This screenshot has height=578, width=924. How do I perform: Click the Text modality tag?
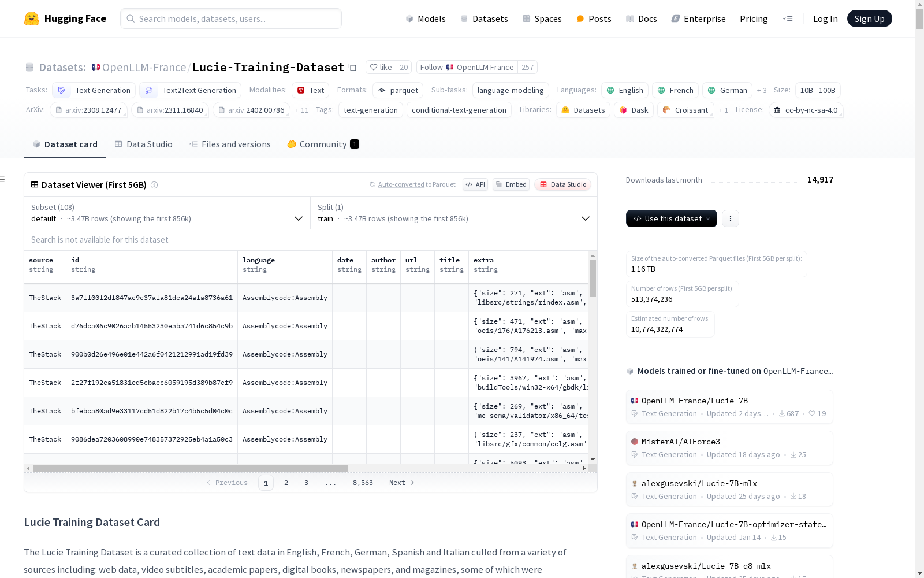[311, 90]
